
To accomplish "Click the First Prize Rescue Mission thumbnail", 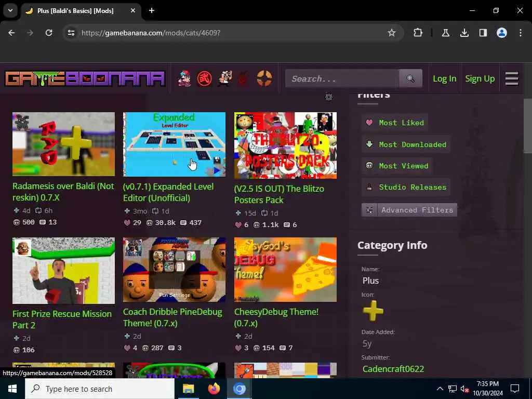I will point(63,270).
